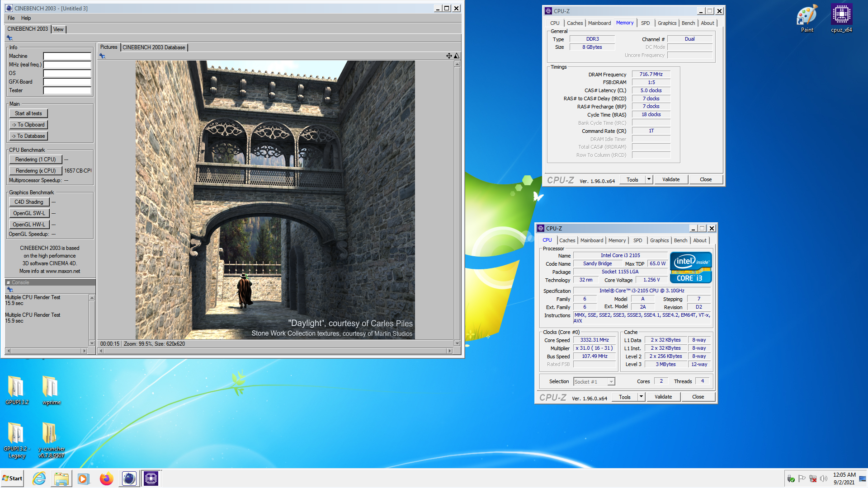868x488 pixels.
Task: Click the rendered Daylight picture
Action: tap(275, 200)
